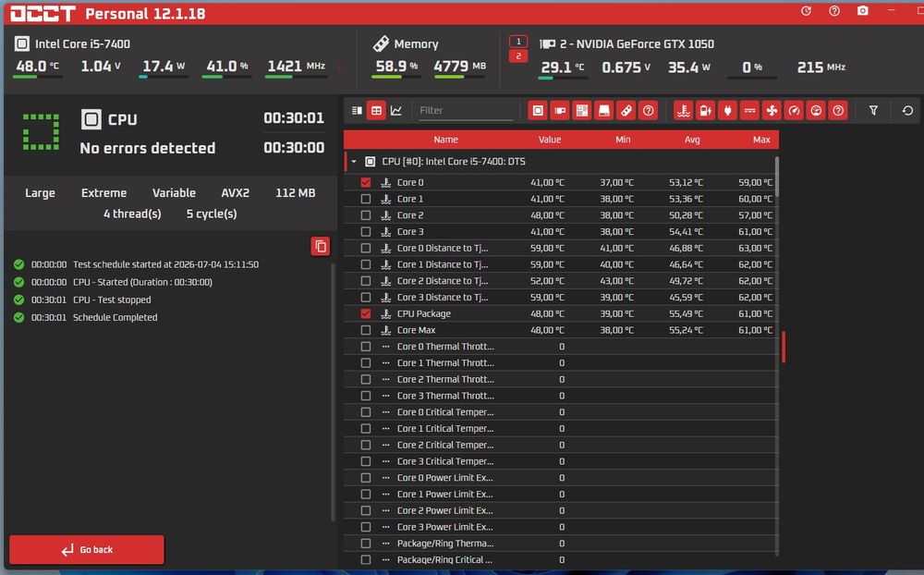924x575 pixels.
Task: Take a screenshot with the camera icon
Action: click(x=863, y=10)
